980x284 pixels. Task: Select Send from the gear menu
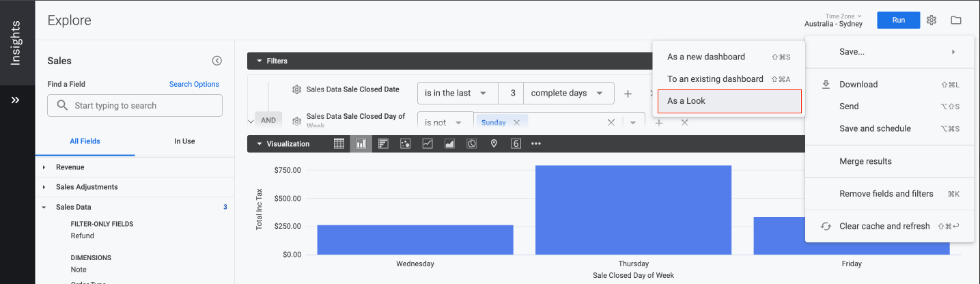(890, 106)
